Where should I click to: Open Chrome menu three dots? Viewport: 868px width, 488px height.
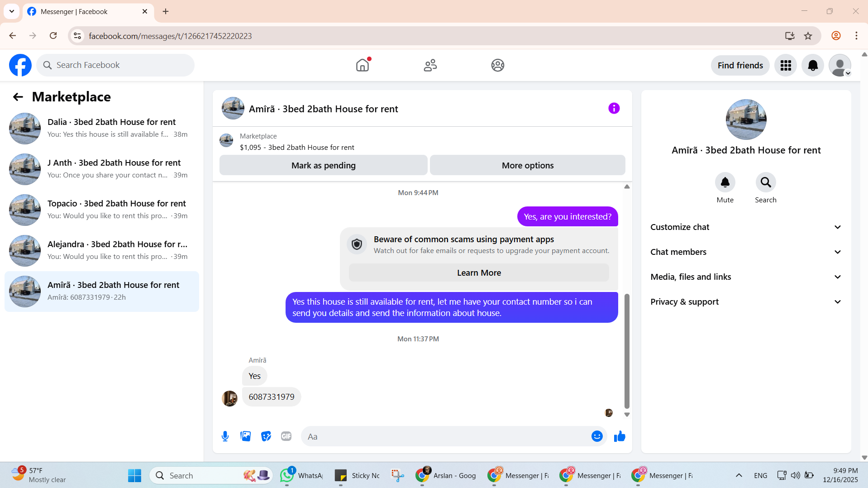tap(856, 36)
